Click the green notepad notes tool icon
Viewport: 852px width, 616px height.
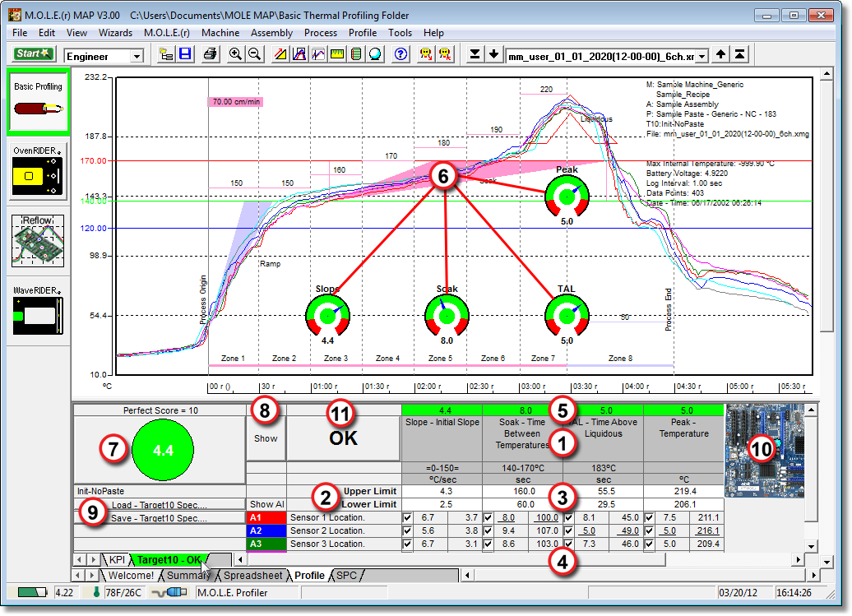356,54
